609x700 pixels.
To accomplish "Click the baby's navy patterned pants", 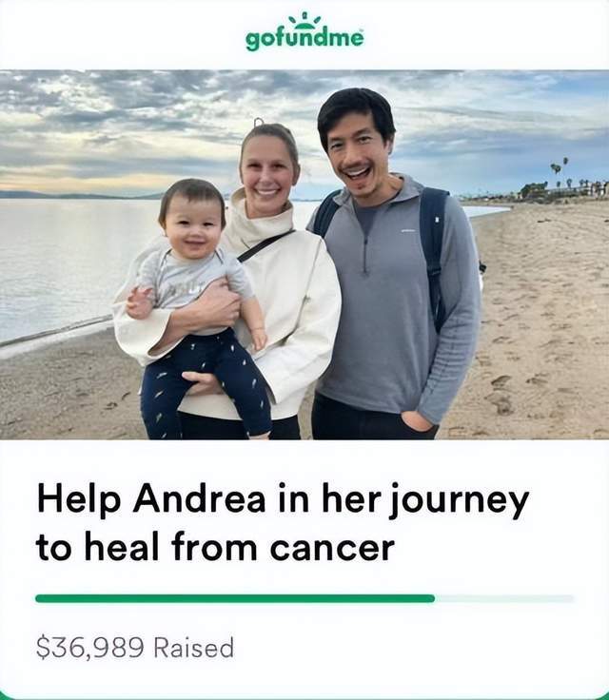I will [206, 384].
